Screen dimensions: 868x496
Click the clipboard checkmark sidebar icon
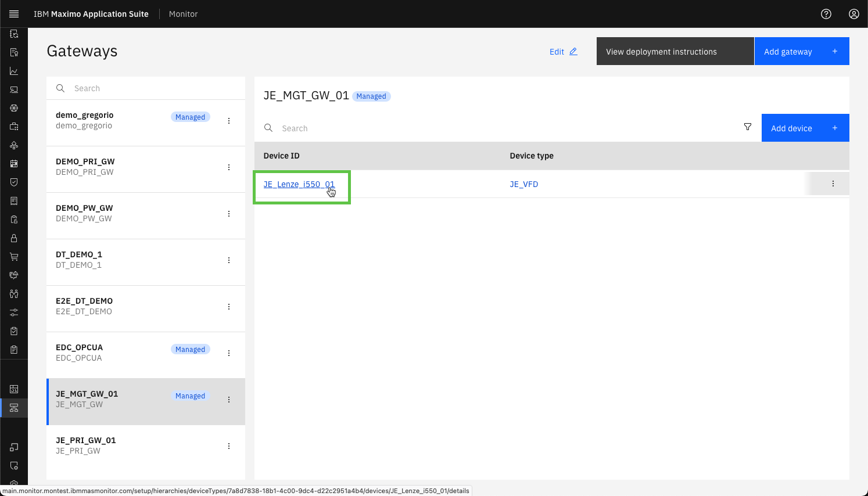[x=14, y=331]
